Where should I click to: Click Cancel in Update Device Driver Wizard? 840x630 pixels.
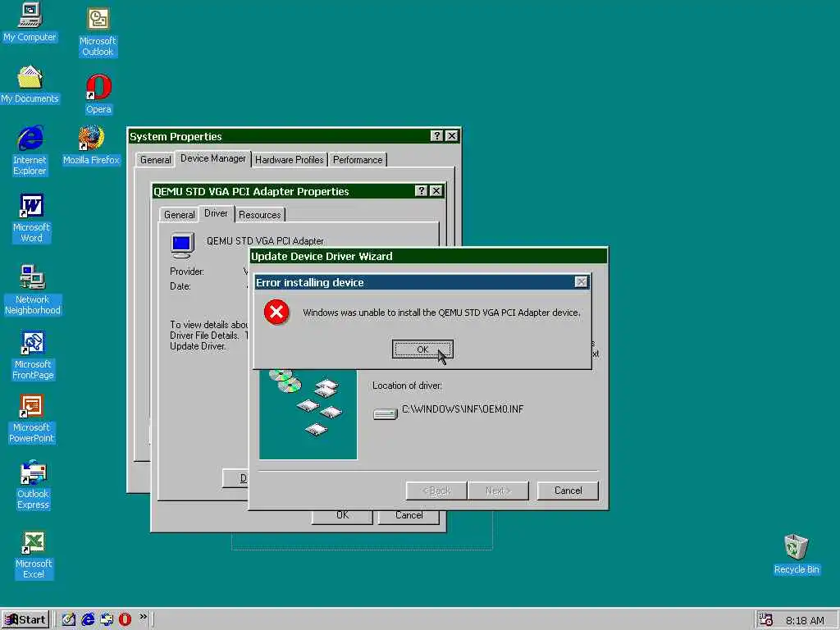(568, 491)
